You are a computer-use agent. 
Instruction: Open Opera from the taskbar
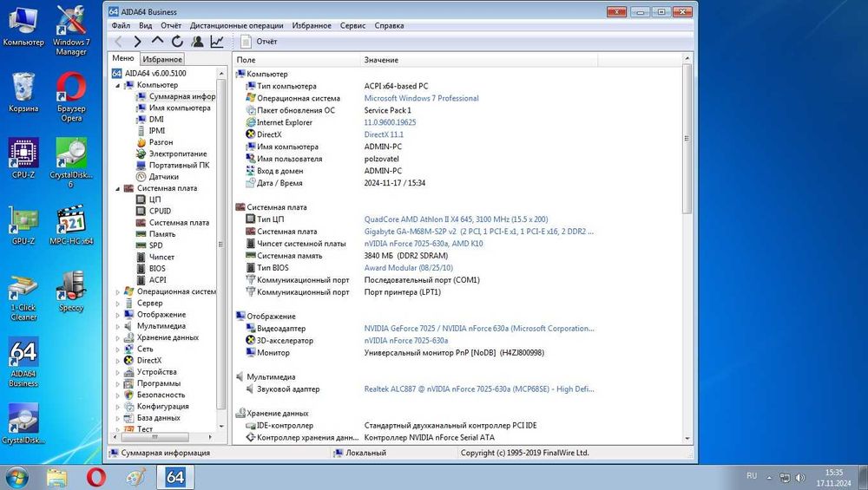[x=95, y=477]
